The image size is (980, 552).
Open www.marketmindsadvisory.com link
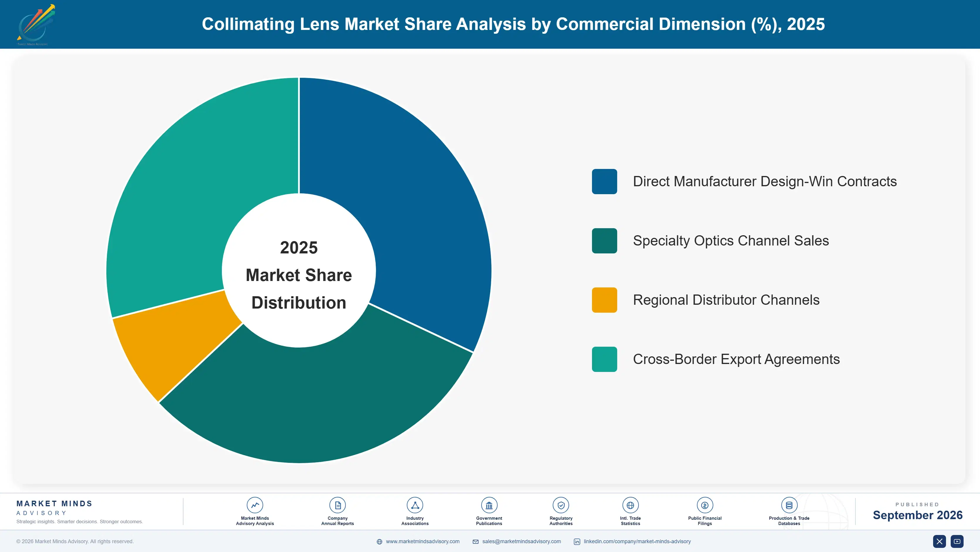(x=423, y=541)
